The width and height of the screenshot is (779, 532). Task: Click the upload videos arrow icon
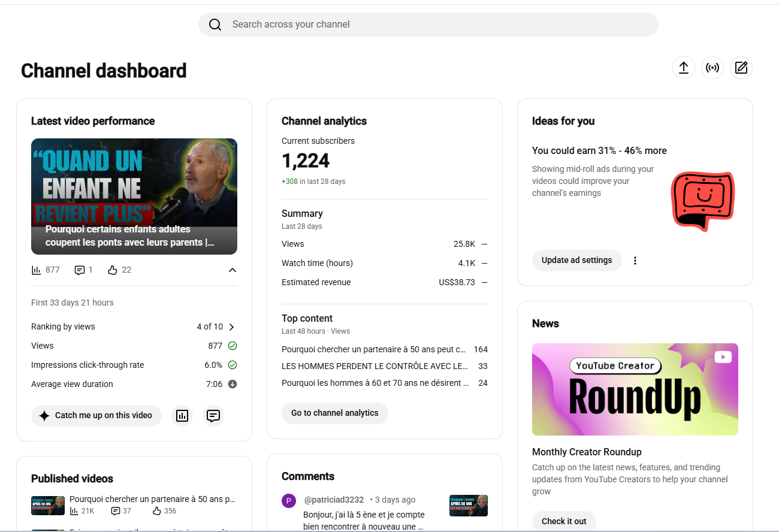tap(684, 68)
